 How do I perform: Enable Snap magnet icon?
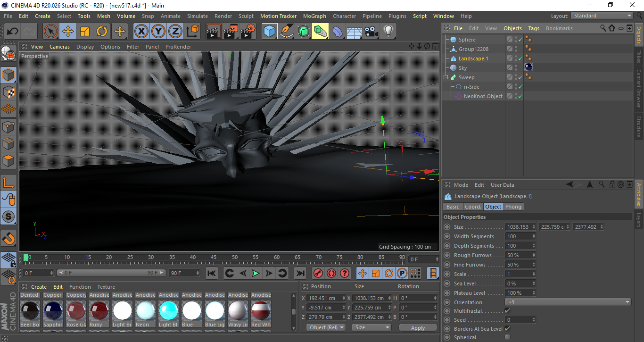point(8,238)
